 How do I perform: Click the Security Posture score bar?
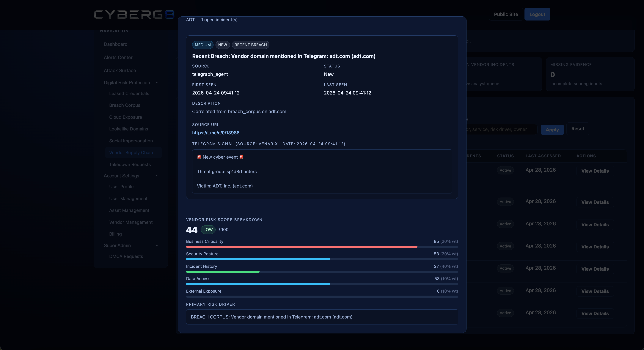(322, 259)
